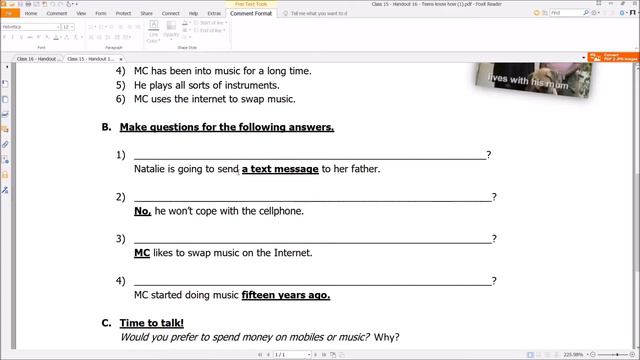This screenshot has width=640, height=360.
Task: Open the document tab list dropdown arrow
Action: pyautogui.click(x=583, y=58)
